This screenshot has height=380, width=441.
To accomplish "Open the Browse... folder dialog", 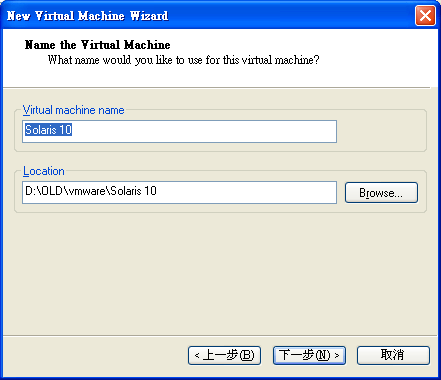I will [381, 193].
